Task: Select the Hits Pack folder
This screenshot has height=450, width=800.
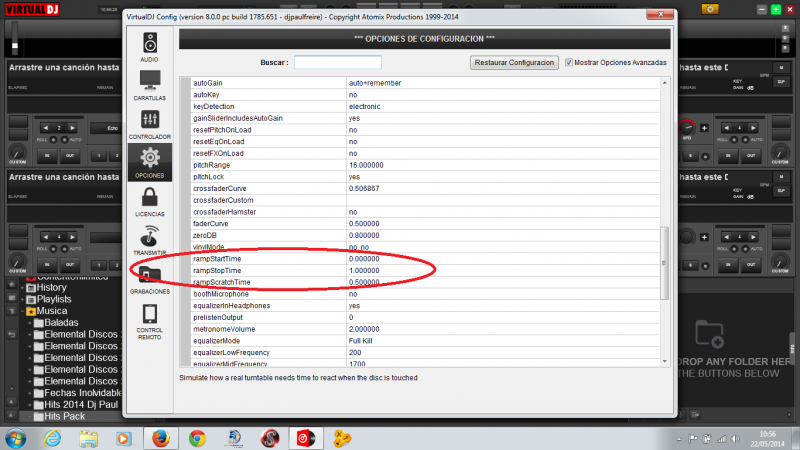Action: (x=60, y=416)
